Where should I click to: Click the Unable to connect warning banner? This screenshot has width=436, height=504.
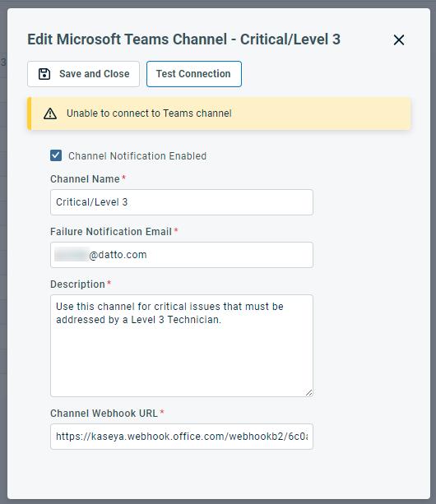click(219, 113)
